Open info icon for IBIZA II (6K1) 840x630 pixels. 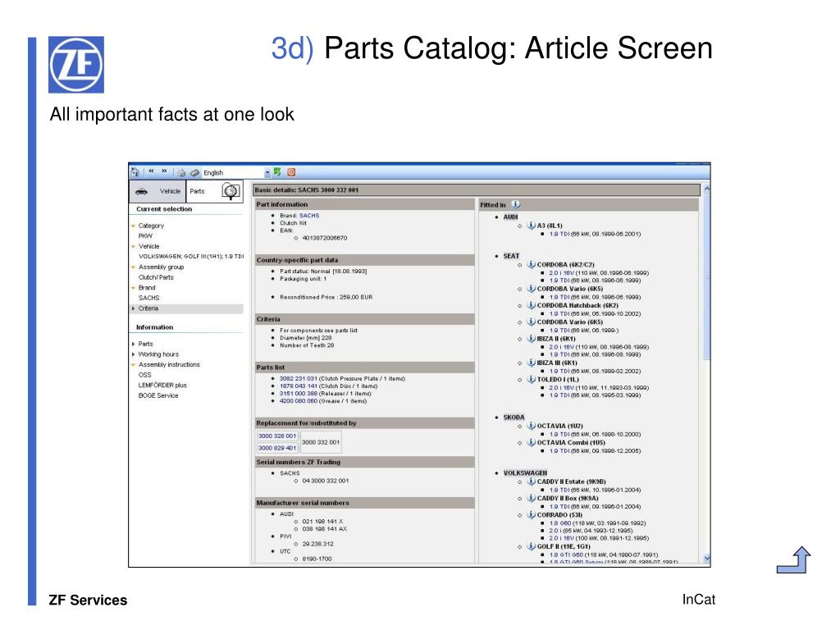click(x=531, y=338)
